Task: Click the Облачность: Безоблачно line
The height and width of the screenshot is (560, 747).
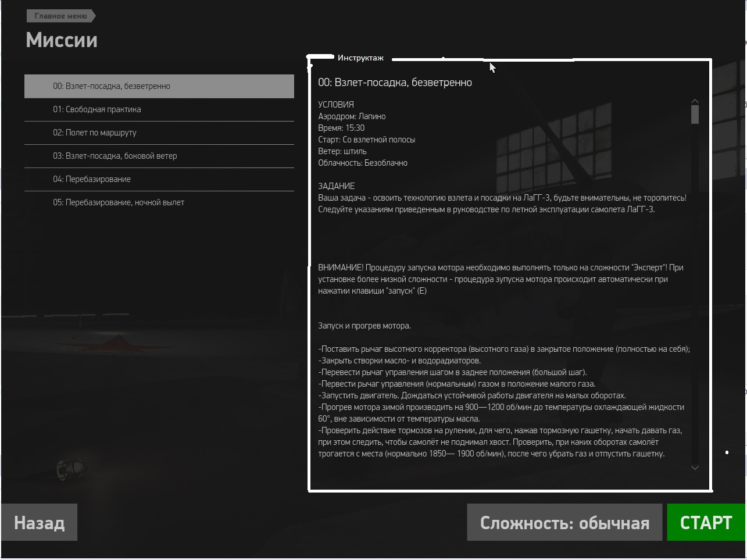Action: 363,163
